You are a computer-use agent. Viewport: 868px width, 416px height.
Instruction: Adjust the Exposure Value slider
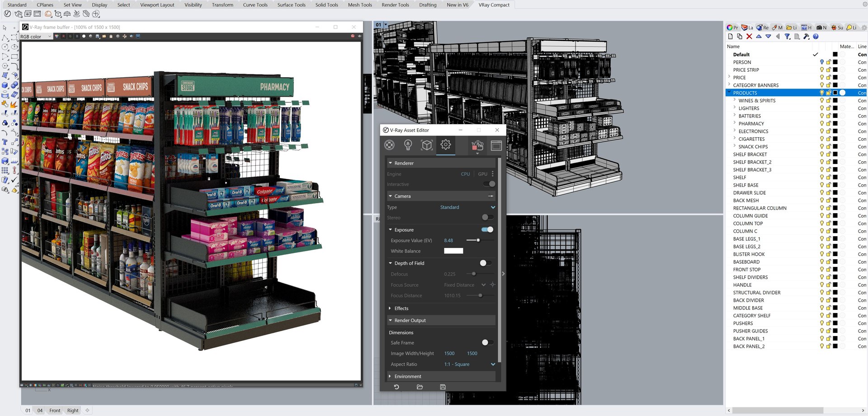(x=479, y=240)
